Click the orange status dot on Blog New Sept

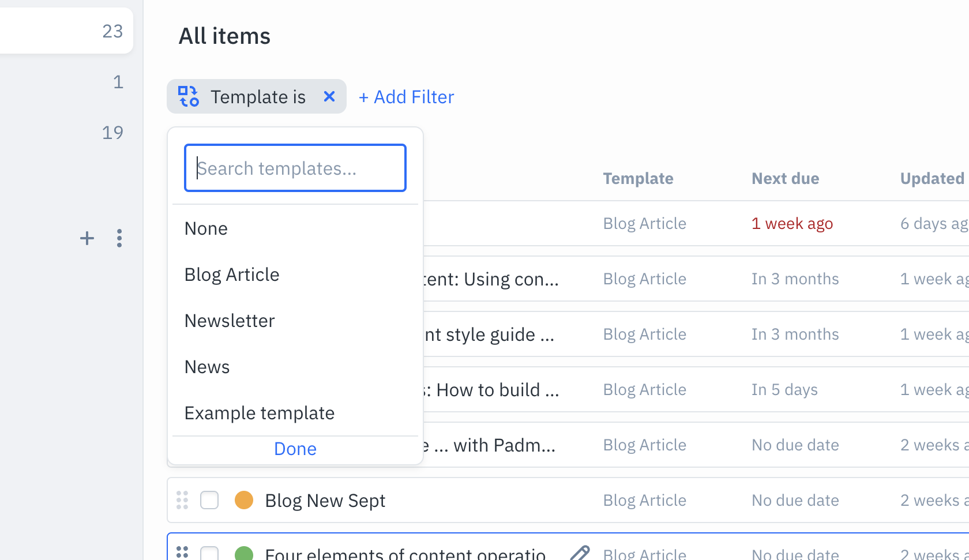click(x=243, y=500)
